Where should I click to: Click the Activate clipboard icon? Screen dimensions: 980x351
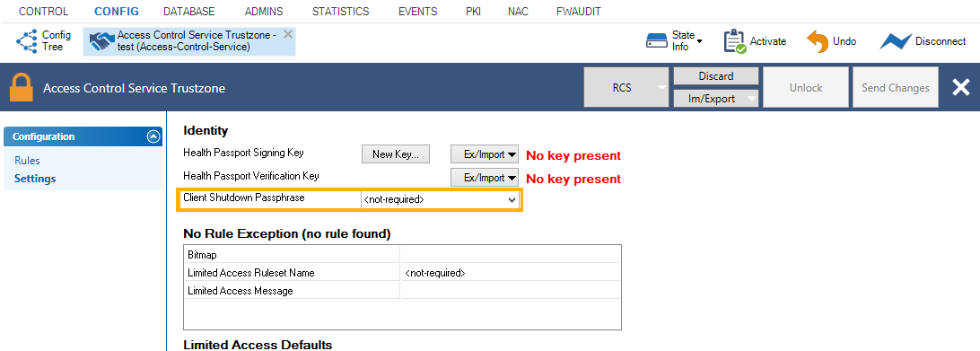coord(735,41)
